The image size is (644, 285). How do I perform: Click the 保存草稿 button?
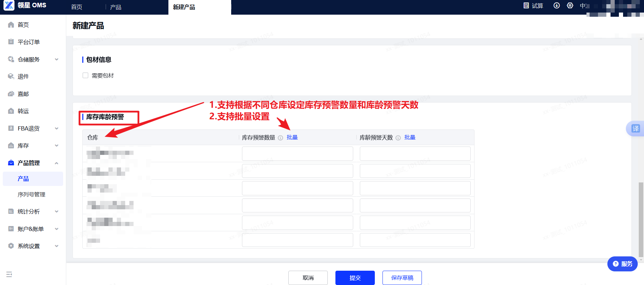[x=402, y=278]
